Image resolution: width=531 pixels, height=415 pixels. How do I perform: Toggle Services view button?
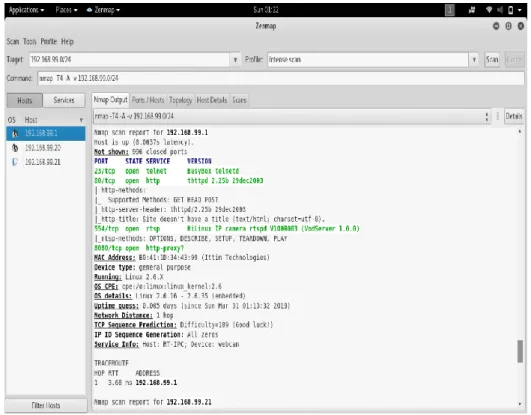pos(64,100)
